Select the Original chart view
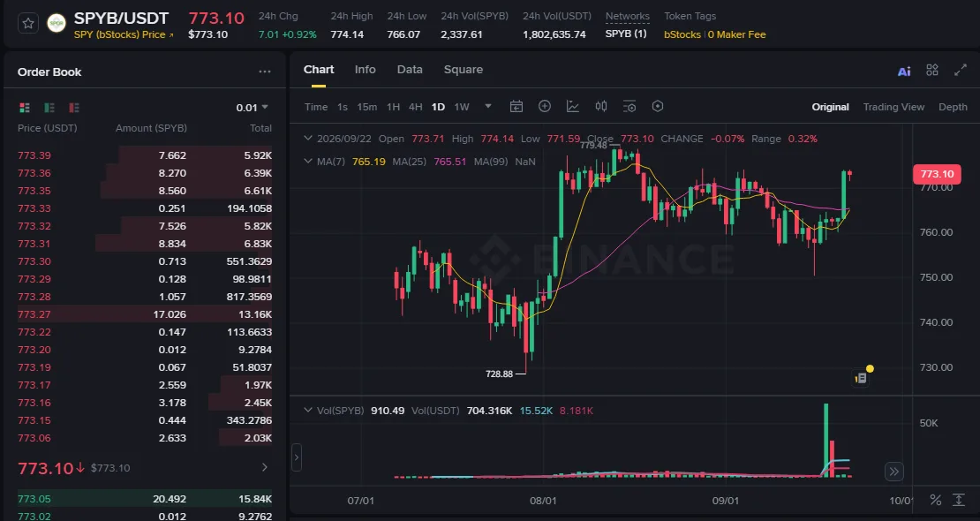 click(x=830, y=107)
